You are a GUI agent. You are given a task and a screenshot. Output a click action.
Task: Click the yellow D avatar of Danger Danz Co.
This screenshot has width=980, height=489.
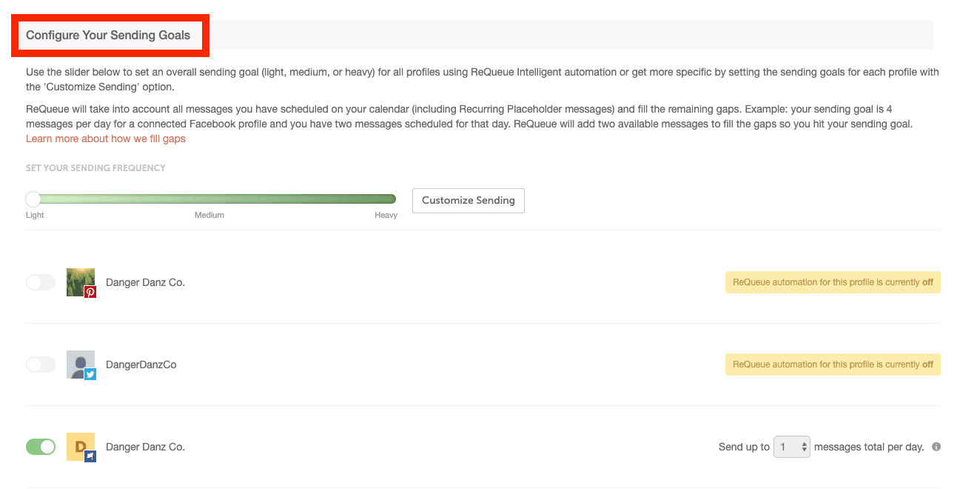click(81, 447)
